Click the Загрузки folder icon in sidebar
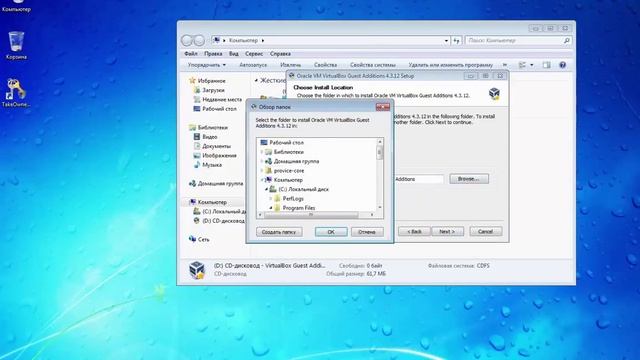This screenshot has height=360, width=640. click(x=197, y=90)
